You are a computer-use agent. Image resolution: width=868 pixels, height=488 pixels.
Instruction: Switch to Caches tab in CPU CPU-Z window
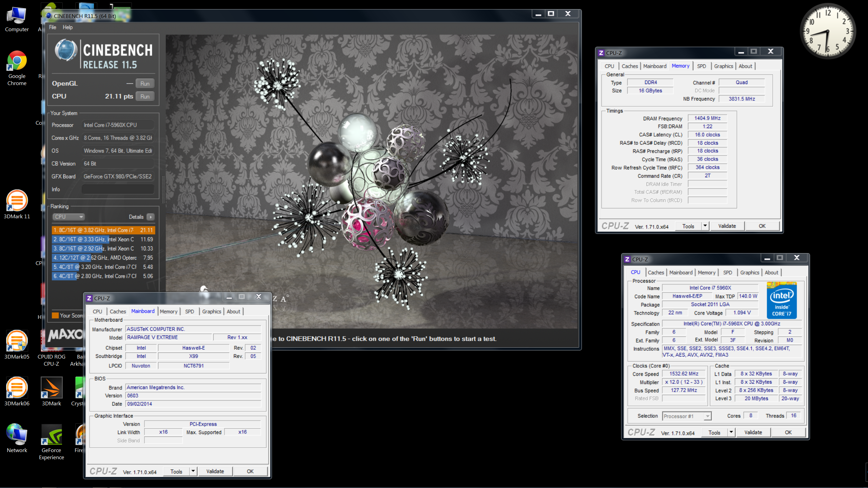click(x=656, y=272)
